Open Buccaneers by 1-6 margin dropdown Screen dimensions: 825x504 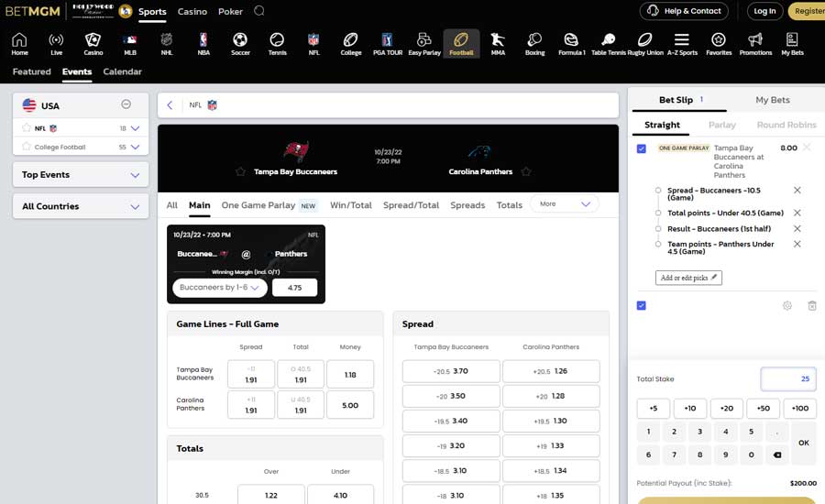pyautogui.click(x=219, y=288)
